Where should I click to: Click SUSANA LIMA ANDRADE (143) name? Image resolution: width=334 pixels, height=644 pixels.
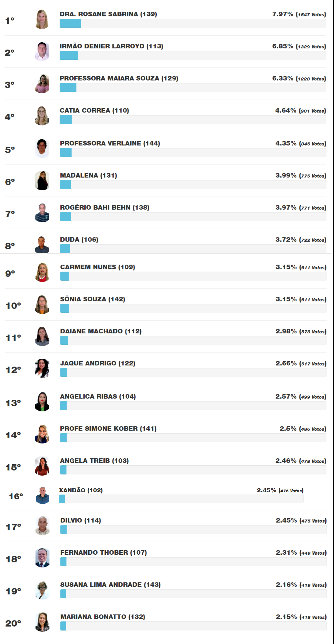coord(110,585)
